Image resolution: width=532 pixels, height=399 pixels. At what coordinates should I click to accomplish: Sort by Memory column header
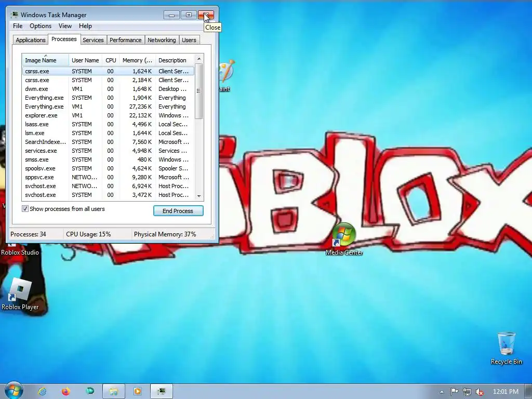point(137,60)
